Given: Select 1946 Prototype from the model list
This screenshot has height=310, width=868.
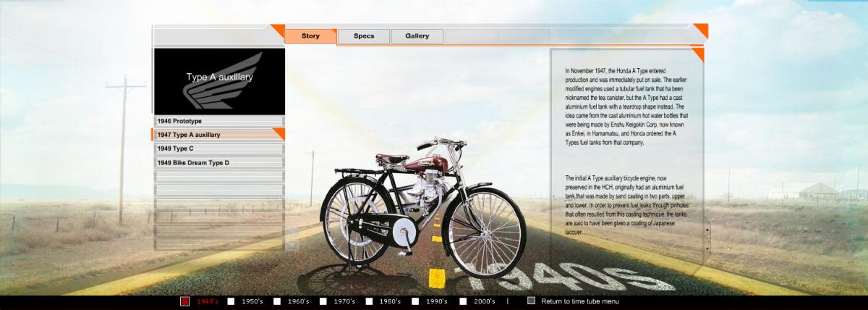Looking at the screenshot, I should pos(218,121).
